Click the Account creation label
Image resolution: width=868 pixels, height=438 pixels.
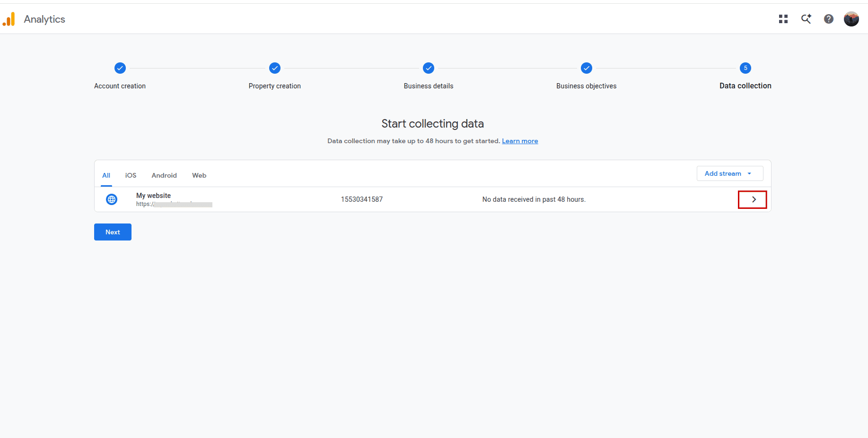(120, 86)
